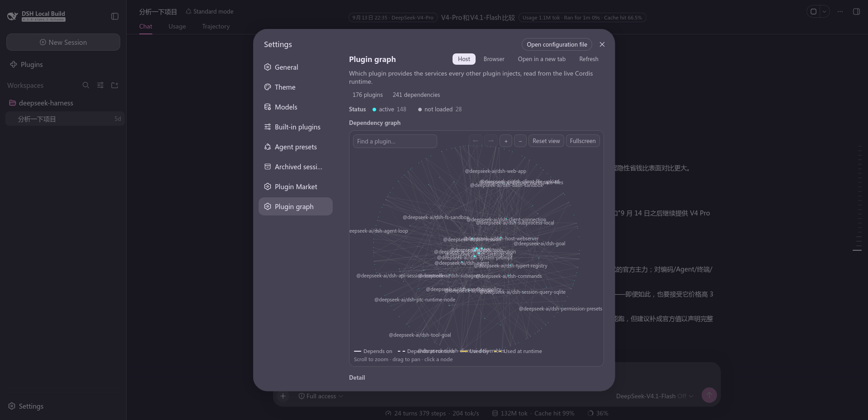Switch graph view to Browser
Viewport: 868px width, 420px height.
click(x=494, y=59)
